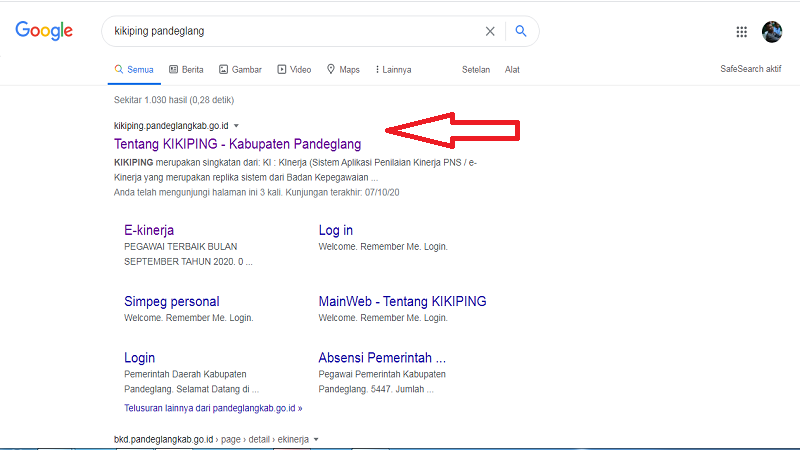Open the Simpeg personal sitelink
The width and height of the screenshot is (800, 450).
(171, 302)
